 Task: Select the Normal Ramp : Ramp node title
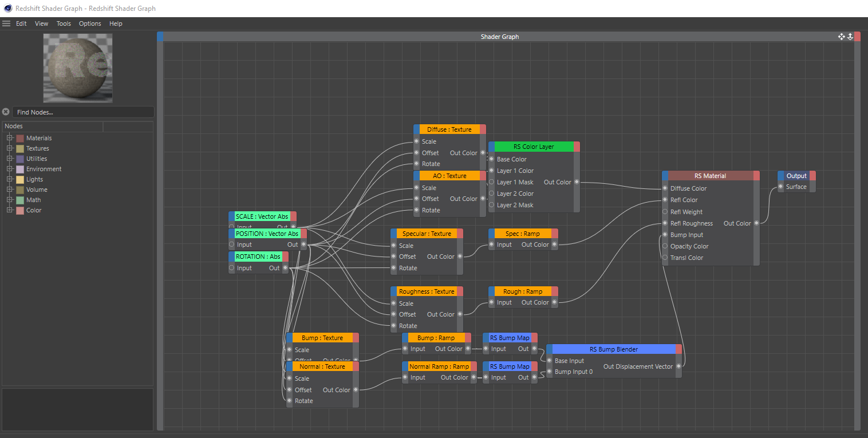click(x=439, y=366)
